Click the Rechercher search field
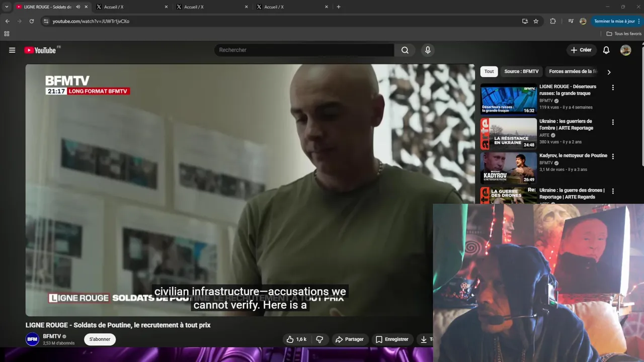 [x=304, y=50]
